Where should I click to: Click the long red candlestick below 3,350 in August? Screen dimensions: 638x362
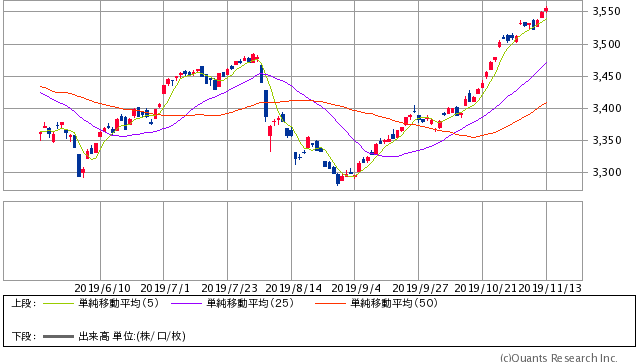[x=270, y=138]
